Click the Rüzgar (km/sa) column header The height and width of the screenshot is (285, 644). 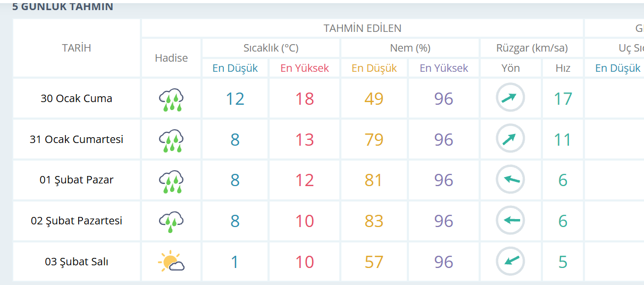532,48
